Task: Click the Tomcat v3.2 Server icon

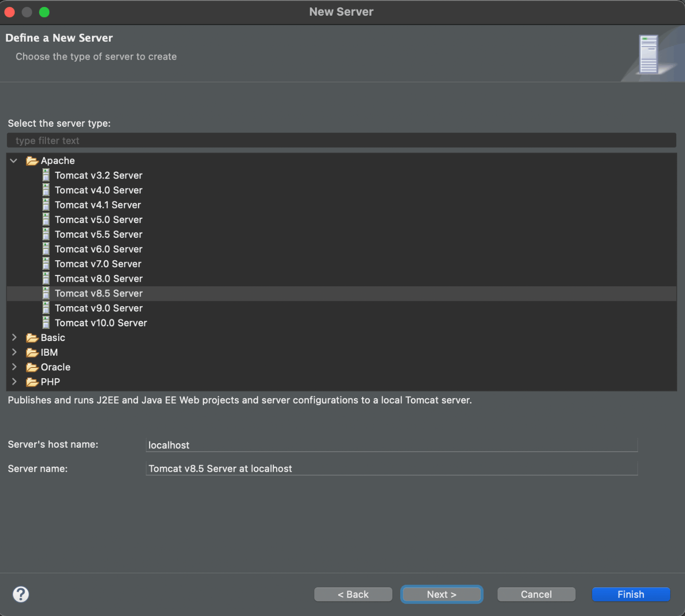Action: [x=46, y=175]
